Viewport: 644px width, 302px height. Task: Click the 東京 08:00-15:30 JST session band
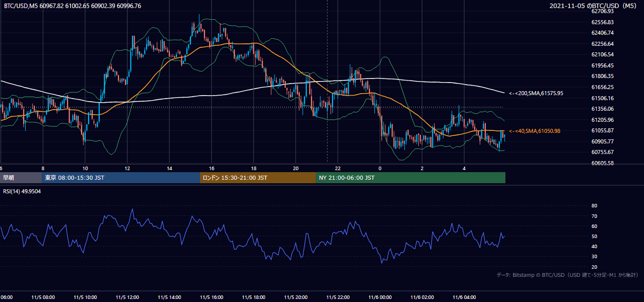[x=121, y=178]
